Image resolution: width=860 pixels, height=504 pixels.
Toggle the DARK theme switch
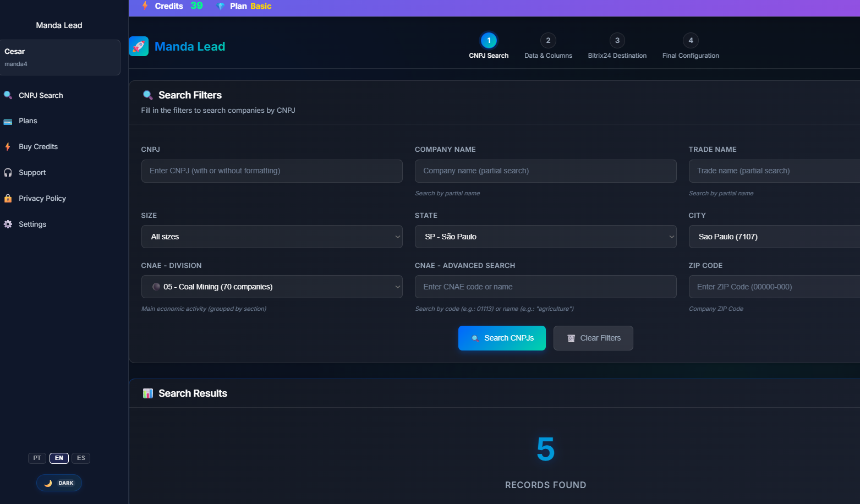click(x=59, y=483)
